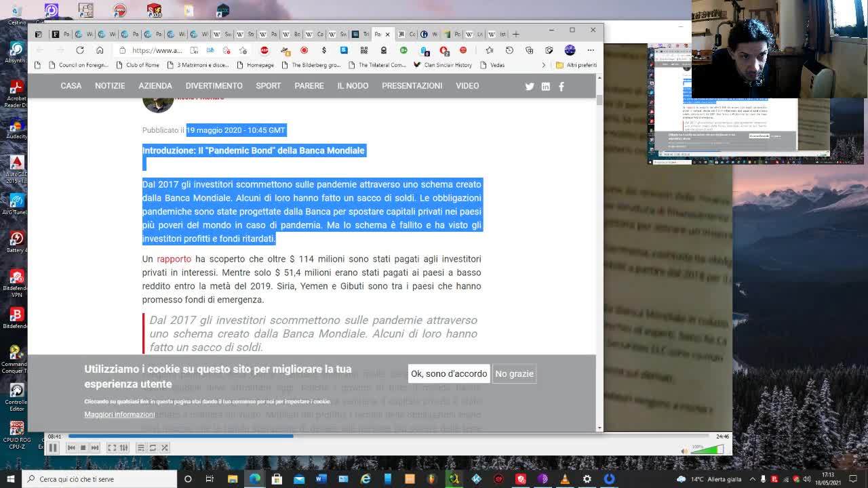The image size is (868, 488).
Task: Follow the red rapporto link
Action: 174,259
